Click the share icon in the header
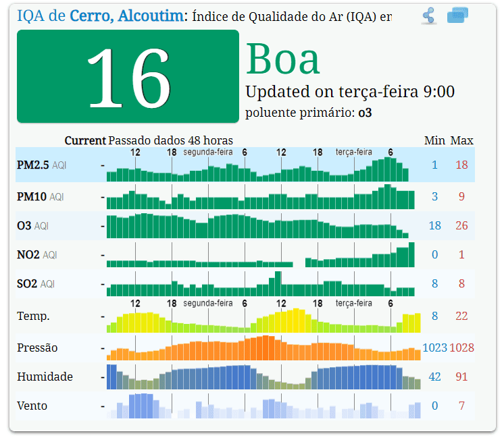The height and width of the screenshot is (440, 504). coord(428,16)
